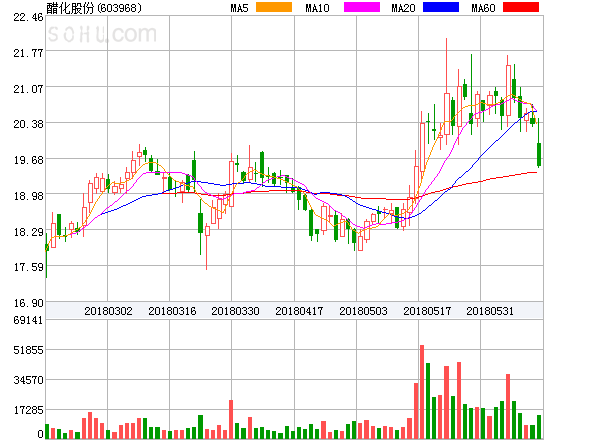600x440 pixels.
Task: Select the MA60 legend label
Action: pos(483,8)
